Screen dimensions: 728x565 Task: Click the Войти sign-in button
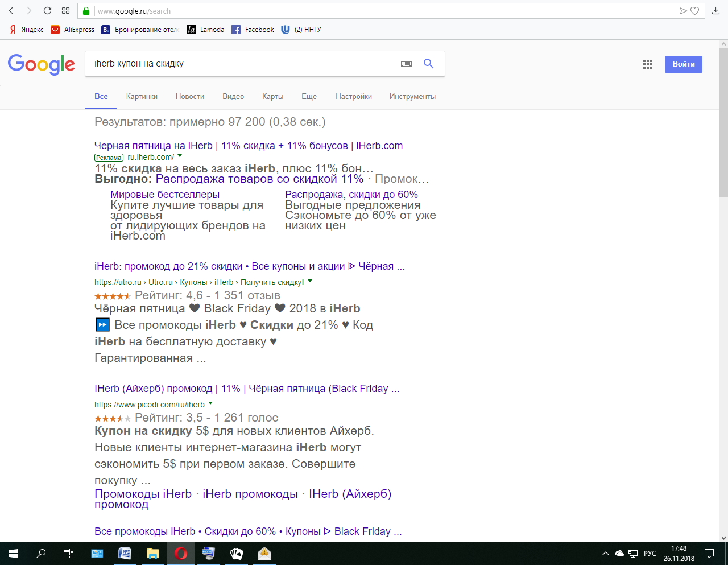click(x=684, y=64)
